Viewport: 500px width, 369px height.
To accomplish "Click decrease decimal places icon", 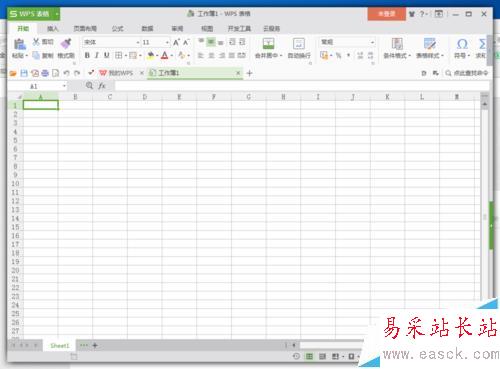I will [x=371, y=55].
